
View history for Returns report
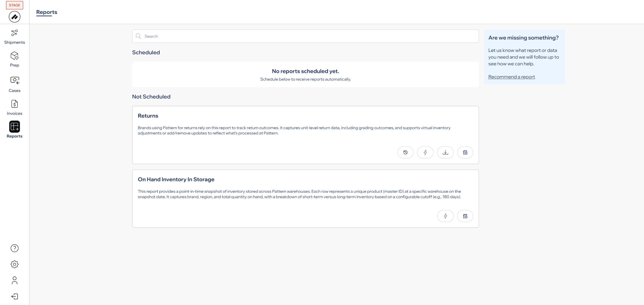coord(405,152)
